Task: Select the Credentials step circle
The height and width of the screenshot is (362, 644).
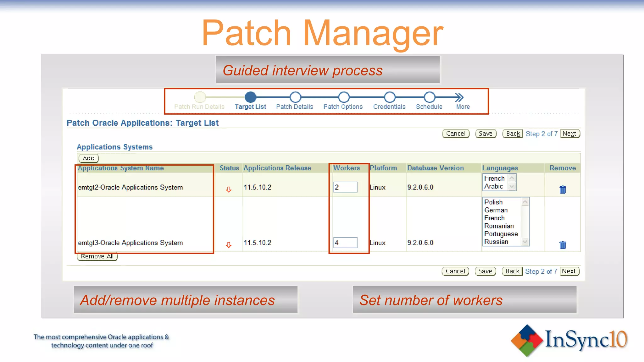Action: pos(390,97)
